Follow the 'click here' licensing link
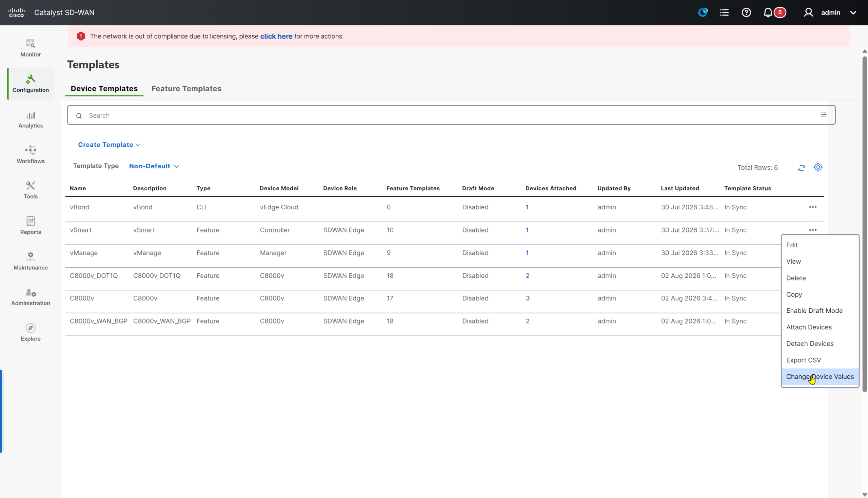 click(276, 36)
